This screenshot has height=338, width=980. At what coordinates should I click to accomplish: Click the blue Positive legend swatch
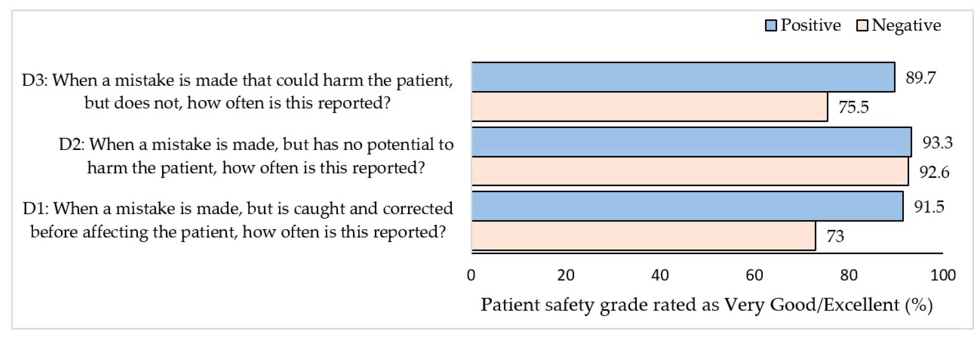(771, 26)
